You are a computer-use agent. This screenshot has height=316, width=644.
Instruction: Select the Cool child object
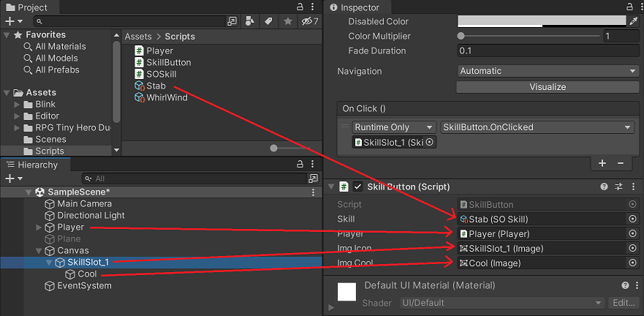pos(87,274)
